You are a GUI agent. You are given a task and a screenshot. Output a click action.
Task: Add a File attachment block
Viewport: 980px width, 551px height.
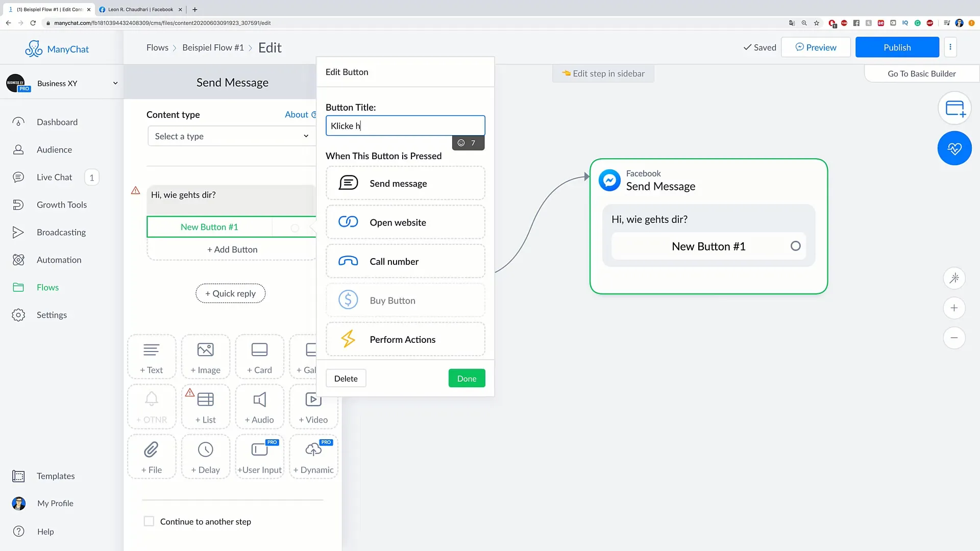click(x=152, y=457)
